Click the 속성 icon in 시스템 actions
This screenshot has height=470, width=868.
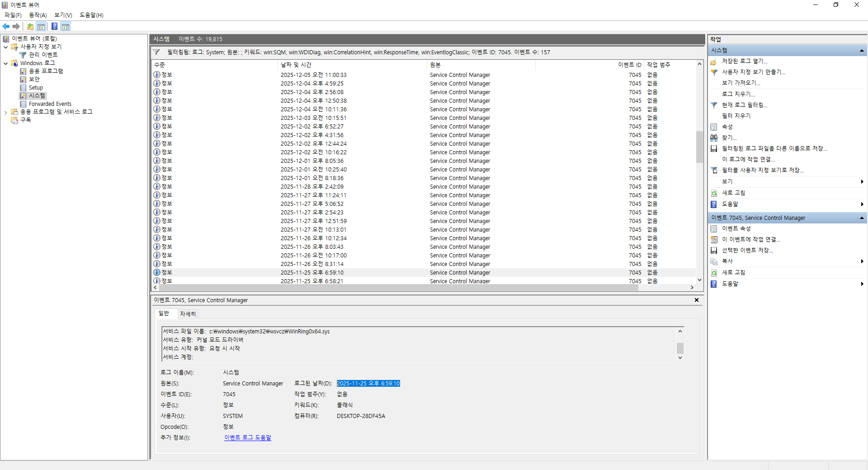click(714, 127)
